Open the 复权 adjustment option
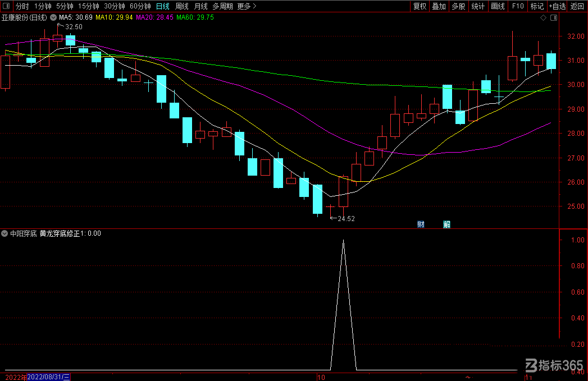Image resolution: width=588 pixels, height=381 pixels. click(x=420, y=6)
